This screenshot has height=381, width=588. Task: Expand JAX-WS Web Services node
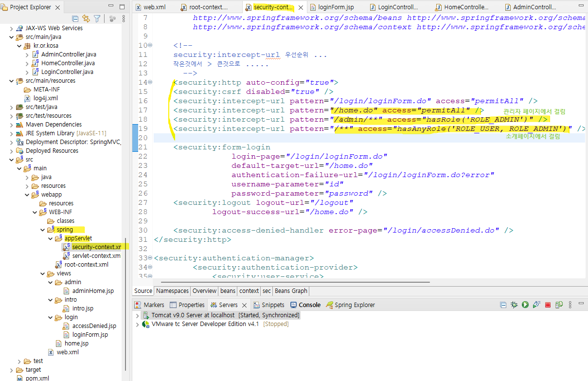pos(12,28)
